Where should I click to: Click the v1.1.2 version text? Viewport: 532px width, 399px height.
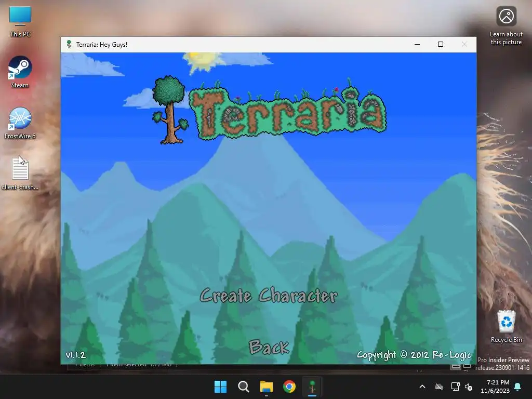76,355
